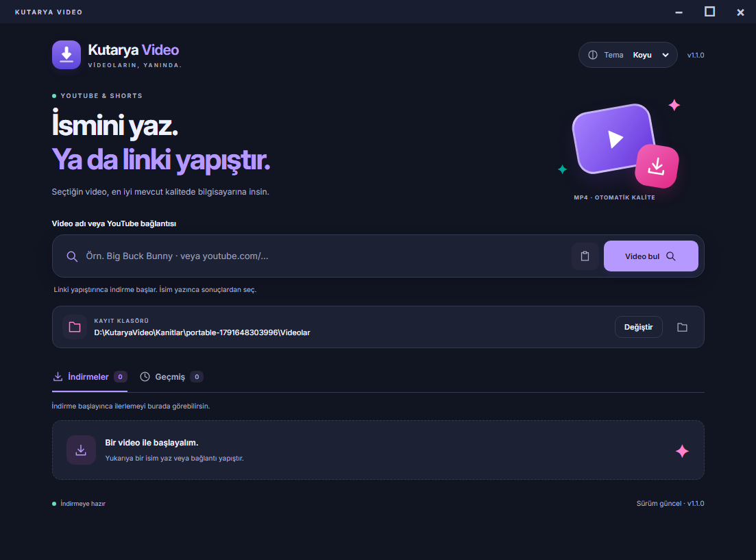Screen dimensions: 756x560
Task: Click the Bir video ile başlayalım heading
Action: click(x=152, y=443)
